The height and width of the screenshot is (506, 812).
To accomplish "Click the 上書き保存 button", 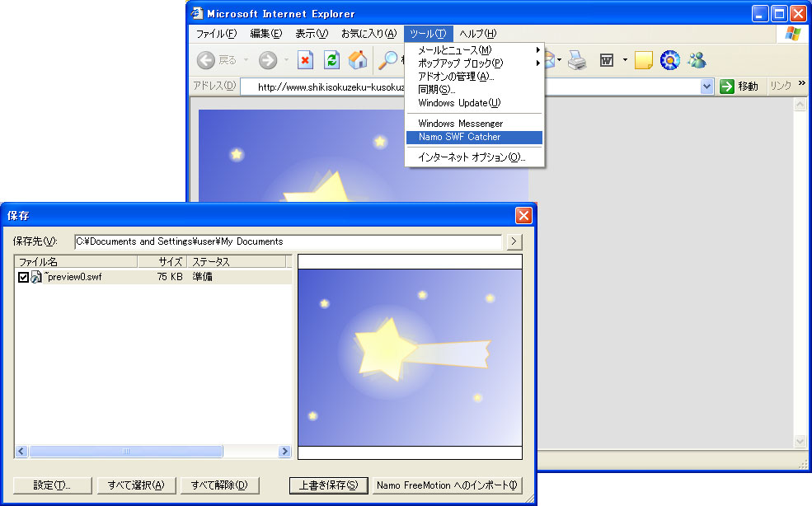I will 329,485.
